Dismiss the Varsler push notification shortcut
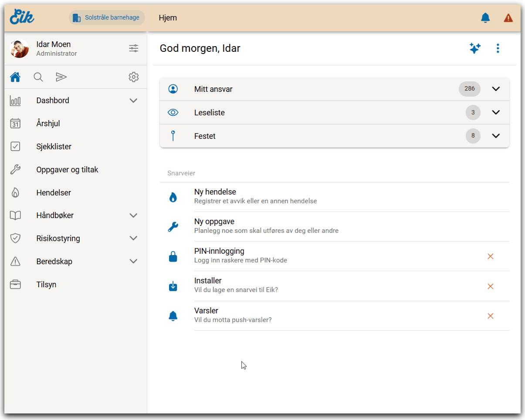This screenshot has height=420, width=525. tap(490, 316)
